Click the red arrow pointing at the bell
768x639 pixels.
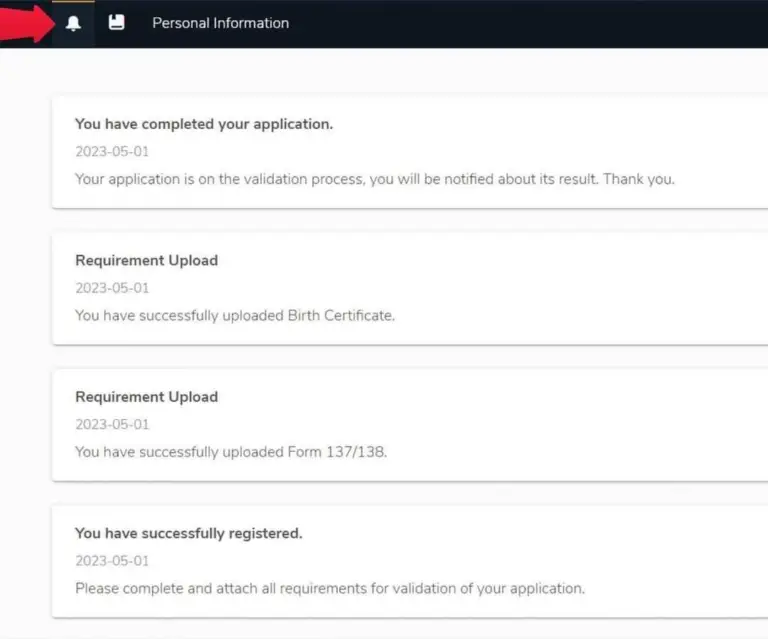(x=27, y=22)
